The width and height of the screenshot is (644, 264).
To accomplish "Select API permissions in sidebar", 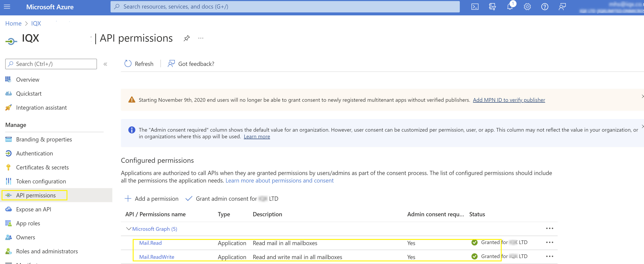I will click(36, 195).
